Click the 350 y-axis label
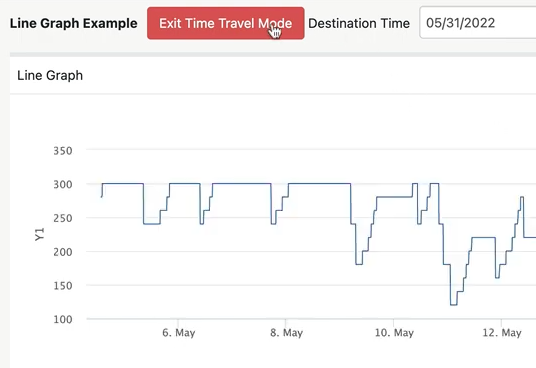This screenshot has height=368, width=536. [x=63, y=151]
